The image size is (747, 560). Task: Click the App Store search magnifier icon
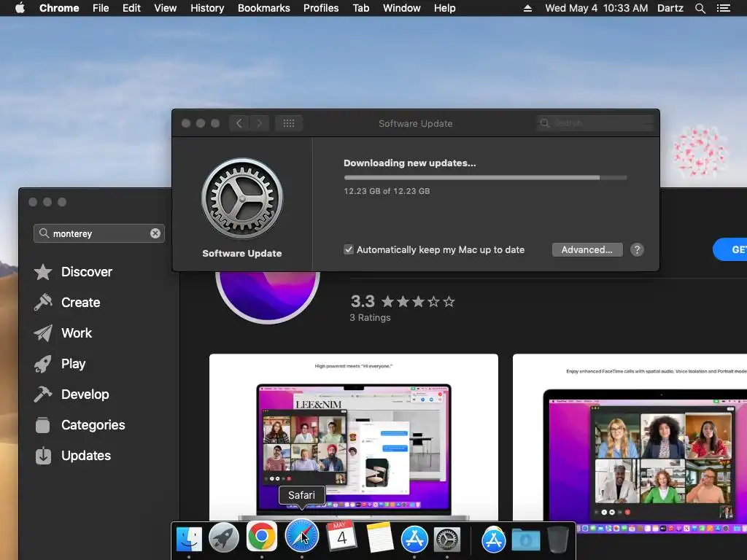[x=44, y=233]
